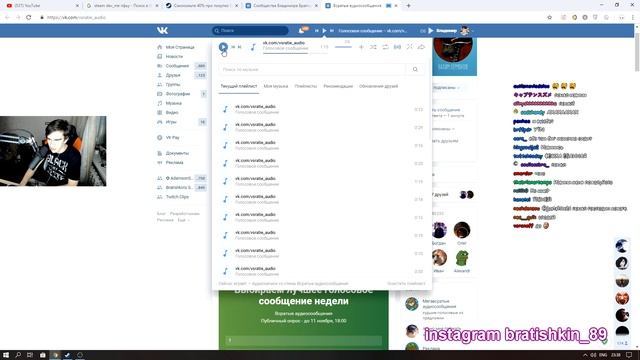Switch to the Обновления друзей tab
The image size is (640, 360).
click(x=378, y=86)
